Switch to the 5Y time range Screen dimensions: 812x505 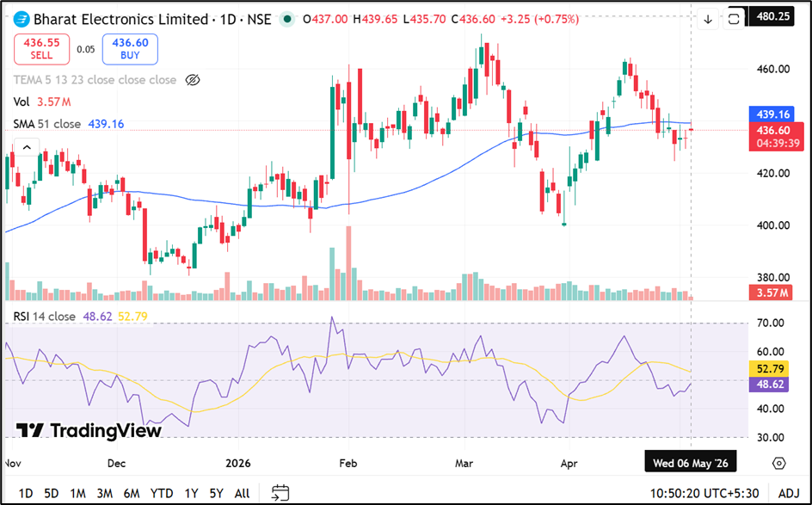point(216,493)
